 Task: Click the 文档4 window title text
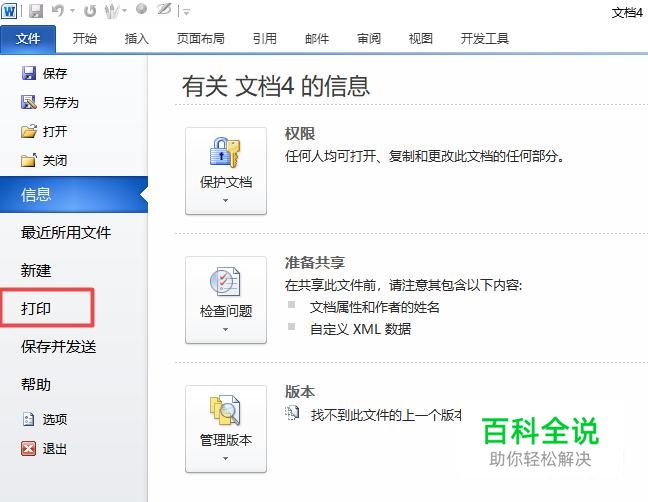(627, 13)
